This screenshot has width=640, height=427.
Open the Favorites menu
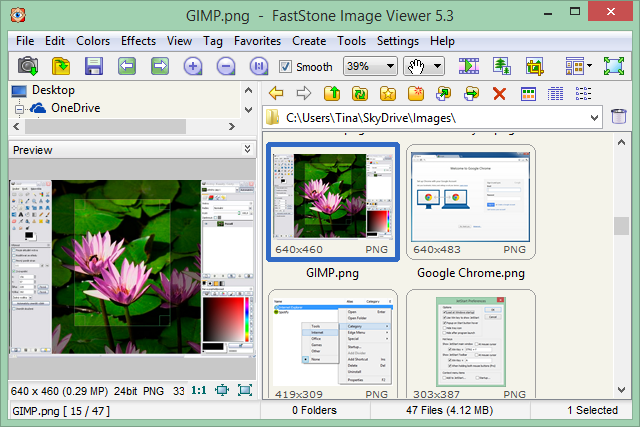point(257,41)
